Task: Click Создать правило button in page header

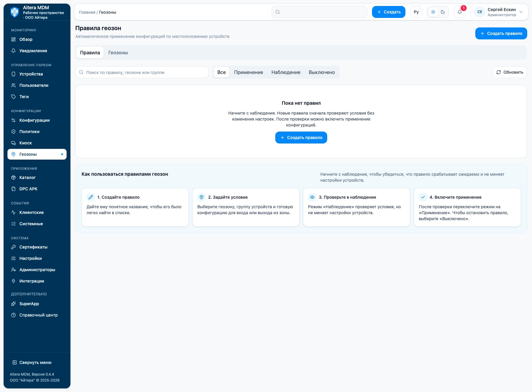Action: point(501,33)
